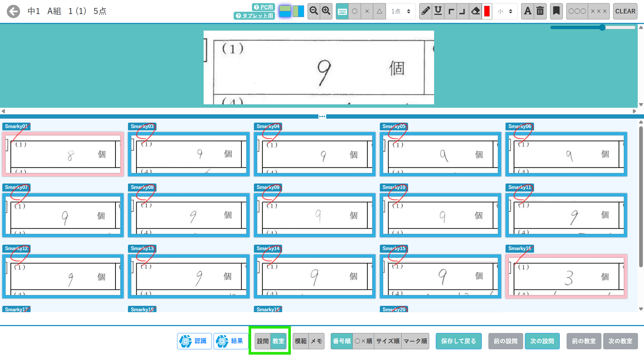The width and height of the screenshot is (644, 355).
Task: Switch to side-by-side layout
Action: tap(298, 11)
